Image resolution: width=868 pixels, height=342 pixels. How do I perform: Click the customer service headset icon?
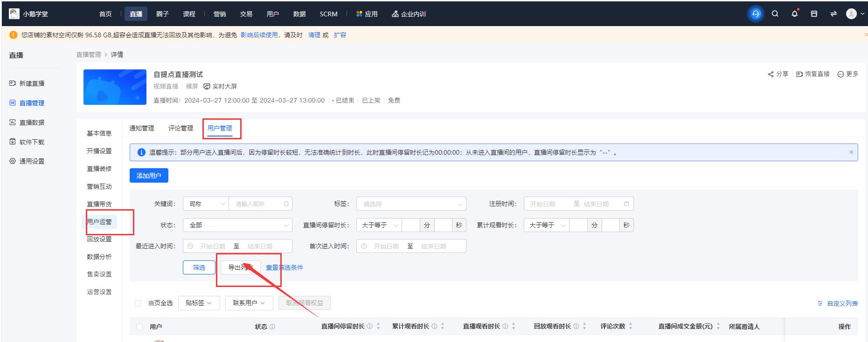click(x=756, y=14)
